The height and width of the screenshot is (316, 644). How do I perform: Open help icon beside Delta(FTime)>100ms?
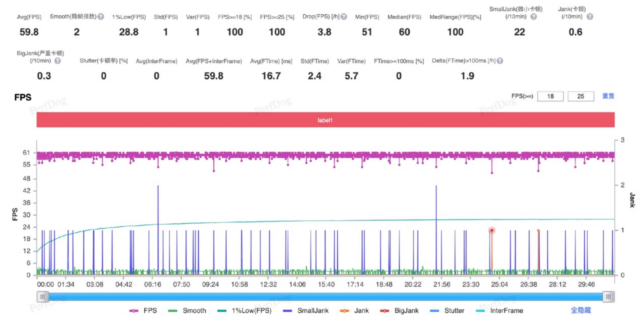pyautogui.click(x=500, y=61)
